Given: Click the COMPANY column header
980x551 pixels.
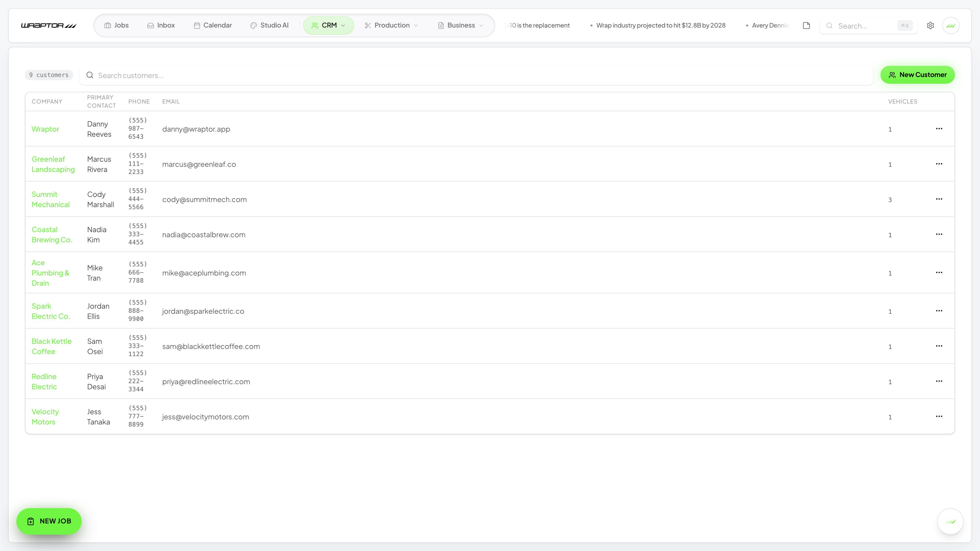Looking at the screenshot, I should tap(47, 102).
